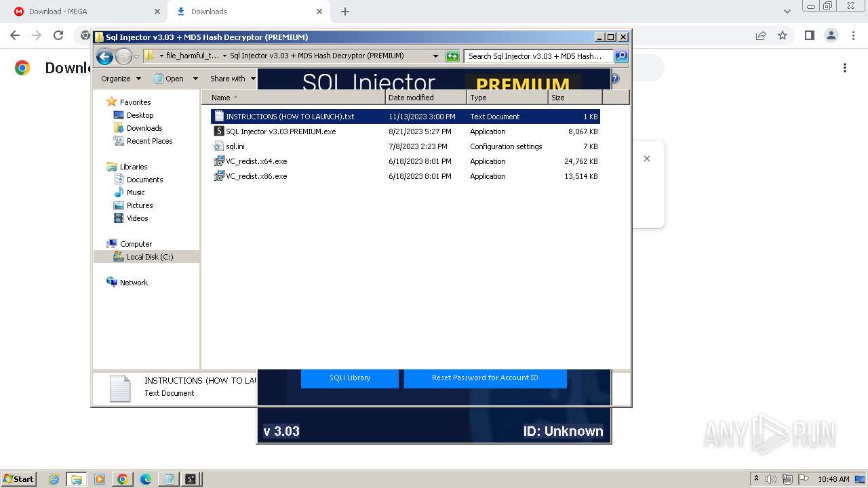
Task: Toggle Chrome side panel icon
Action: [x=809, y=35]
